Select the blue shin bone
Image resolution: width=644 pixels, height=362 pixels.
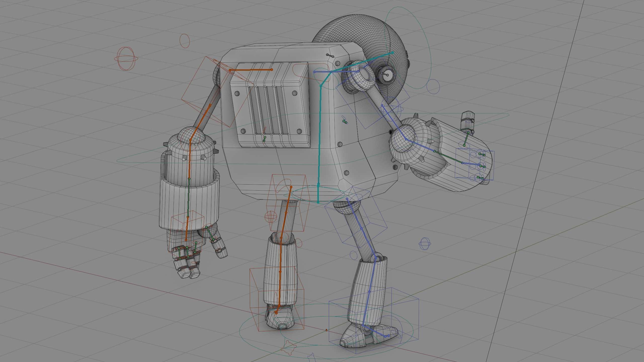click(370, 292)
